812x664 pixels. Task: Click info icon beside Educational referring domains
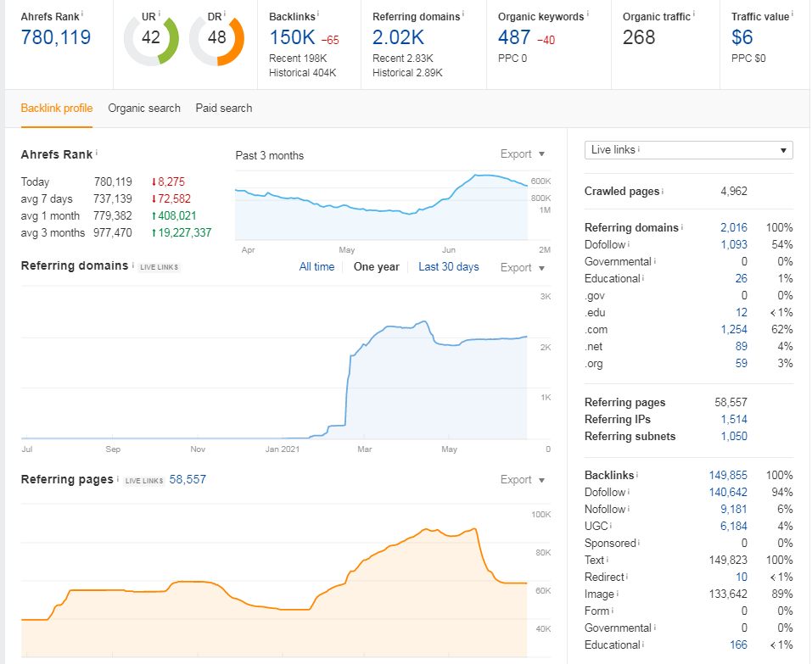tap(643, 278)
